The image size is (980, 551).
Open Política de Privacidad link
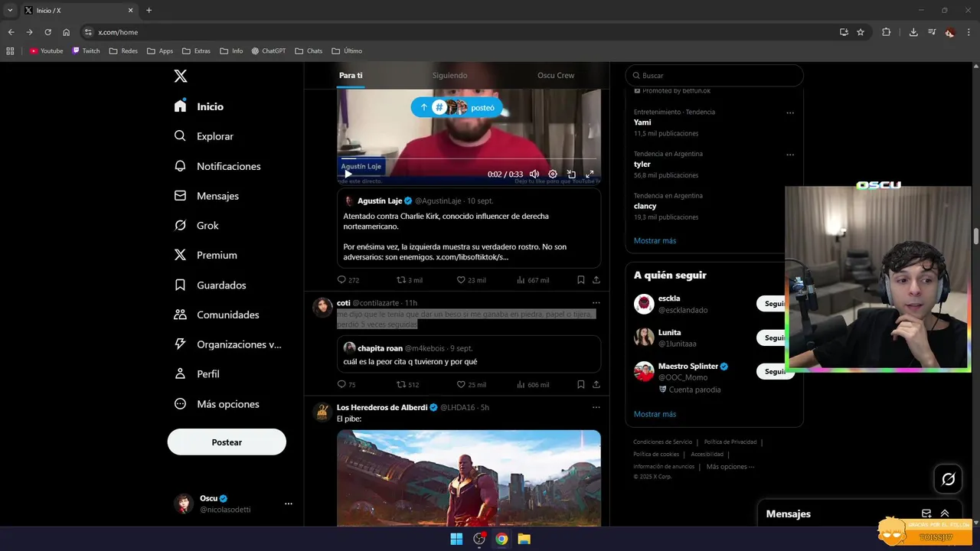click(730, 442)
